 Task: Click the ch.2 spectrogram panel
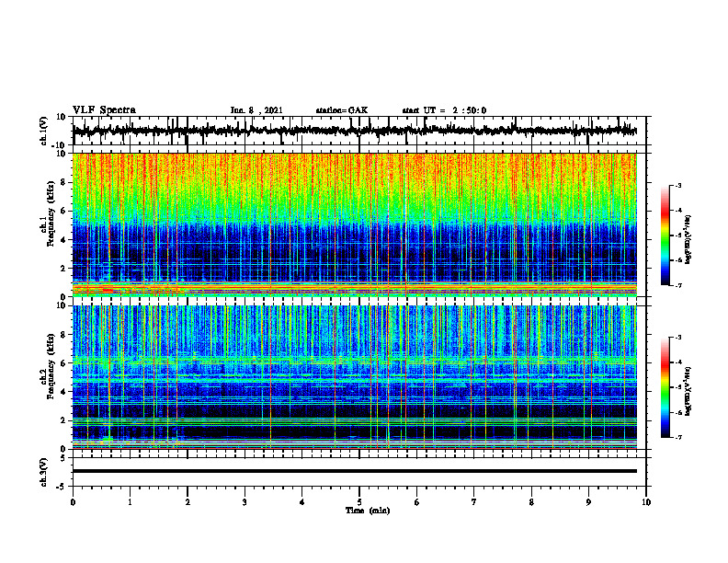pos(355,377)
